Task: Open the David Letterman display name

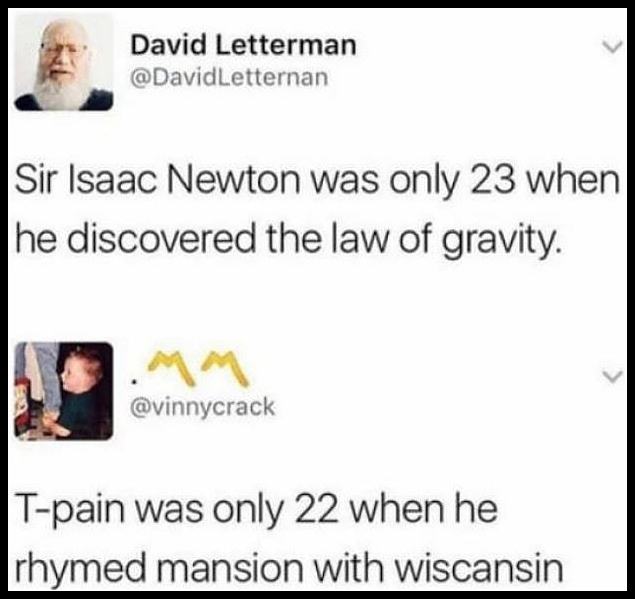Action: click(x=243, y=45)
